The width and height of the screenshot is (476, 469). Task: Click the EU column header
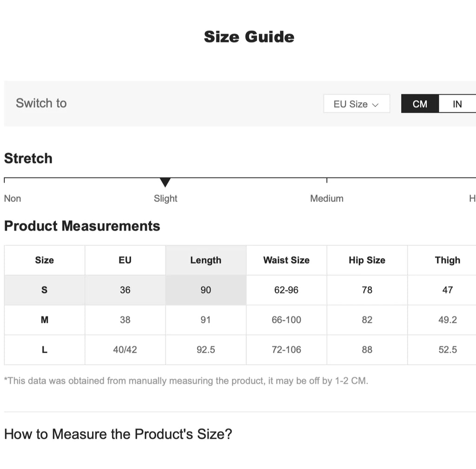(x=125, y=260)
